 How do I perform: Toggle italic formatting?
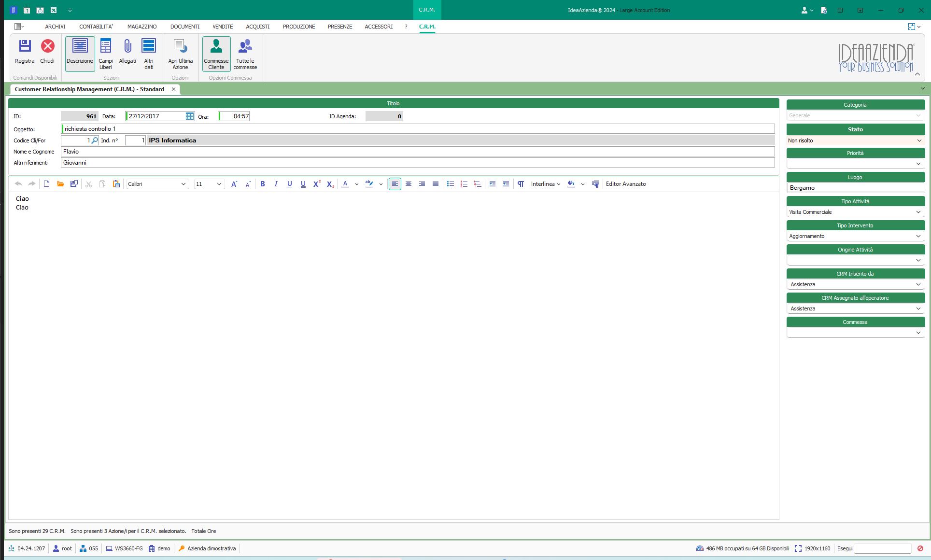coord(276,184)
